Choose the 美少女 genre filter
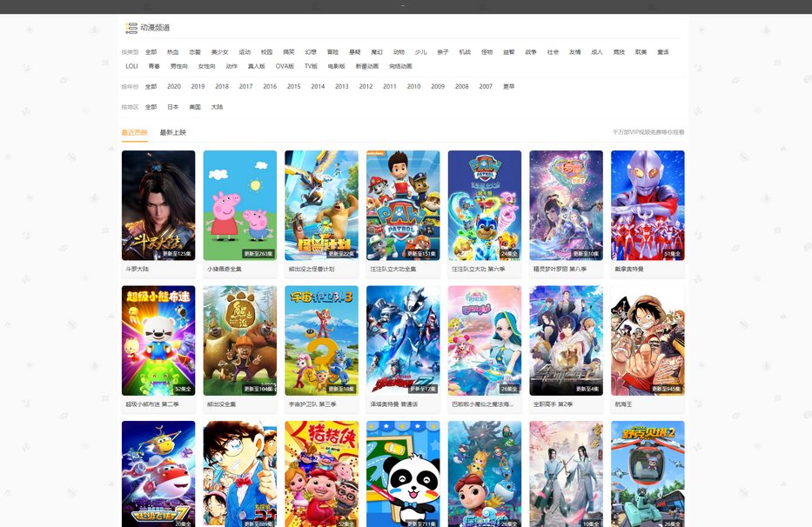Image resolution: width=812 pixels, height=527 pixels. [219, 52]
